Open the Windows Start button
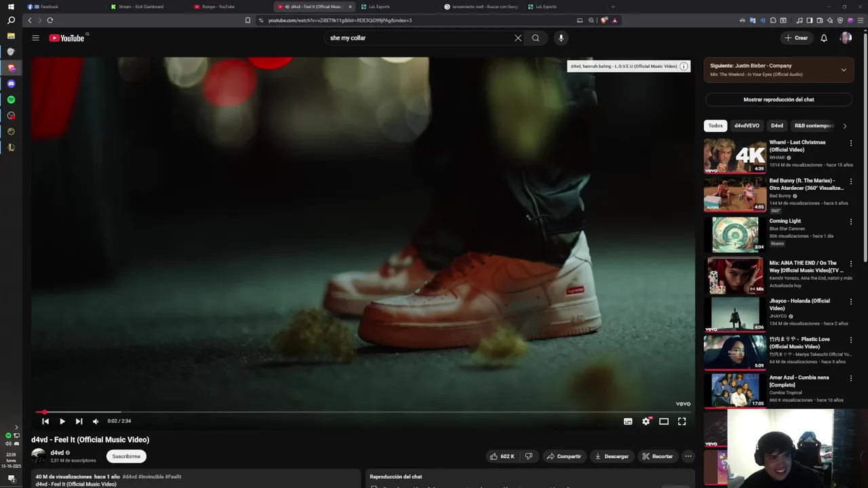 [x=11, y=6]
